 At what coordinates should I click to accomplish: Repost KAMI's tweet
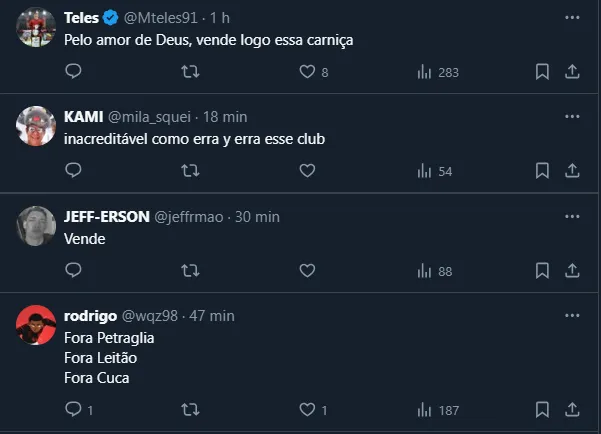190,171
